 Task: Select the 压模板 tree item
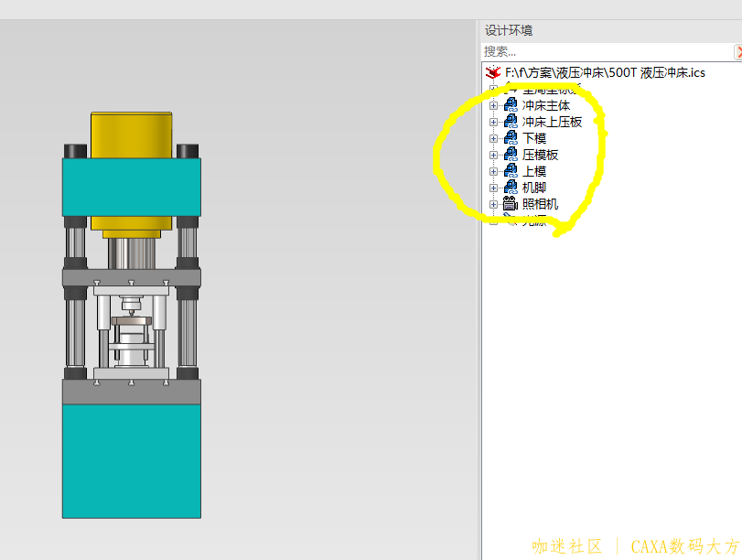540,155
